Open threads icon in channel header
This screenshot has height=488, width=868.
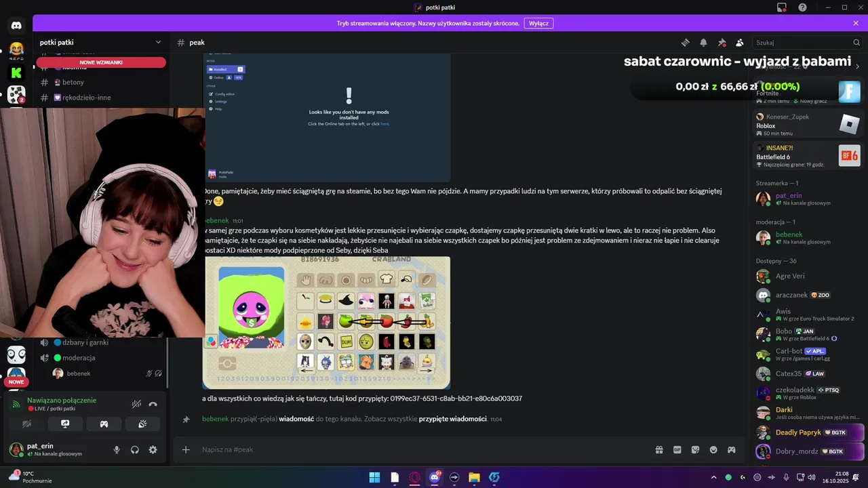[686, 42]
